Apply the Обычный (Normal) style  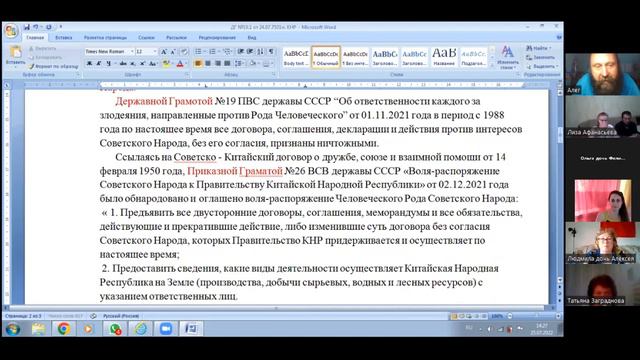pos(326,57)
